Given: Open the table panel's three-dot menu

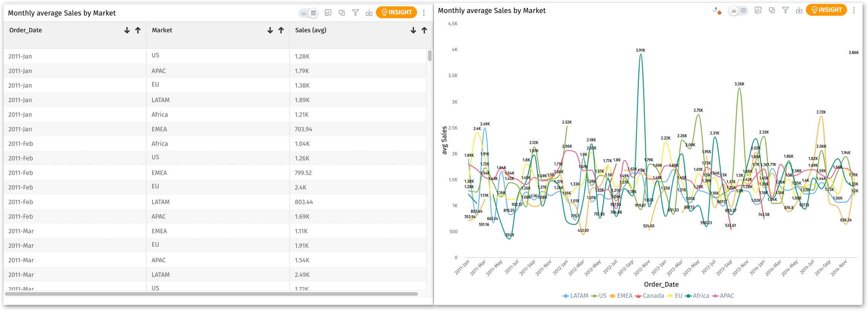Looking at the screenshot, I should [x=424, y=13].
